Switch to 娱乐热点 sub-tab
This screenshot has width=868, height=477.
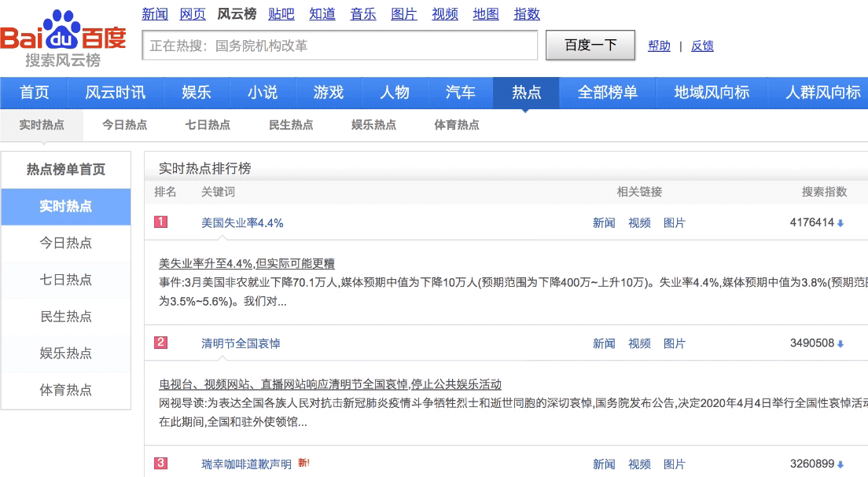click(373, 125)
